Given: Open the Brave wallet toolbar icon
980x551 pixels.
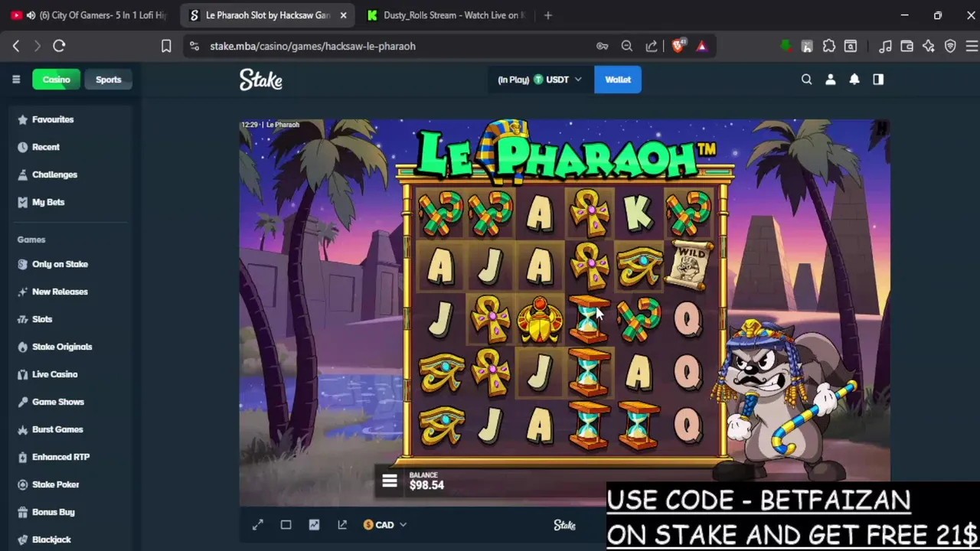Looking at the screenshot, I should (907, 46).
